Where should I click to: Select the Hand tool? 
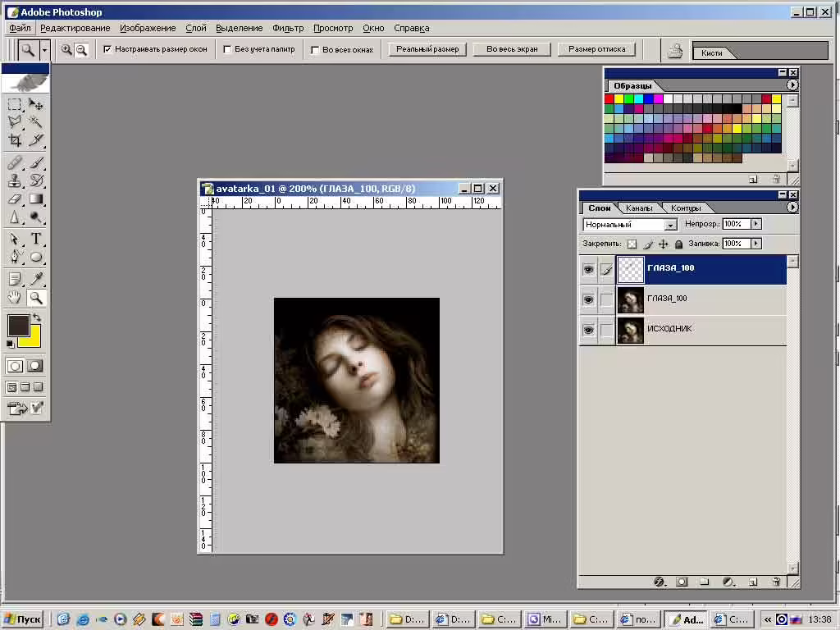pos(15,297)
